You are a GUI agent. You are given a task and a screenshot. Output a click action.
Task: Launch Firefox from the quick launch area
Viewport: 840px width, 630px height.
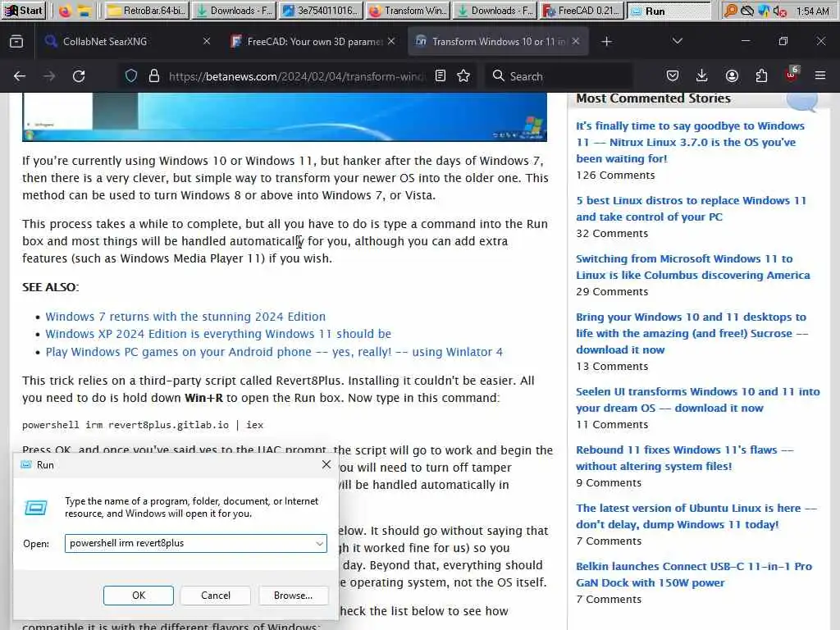tap(65, 11)
